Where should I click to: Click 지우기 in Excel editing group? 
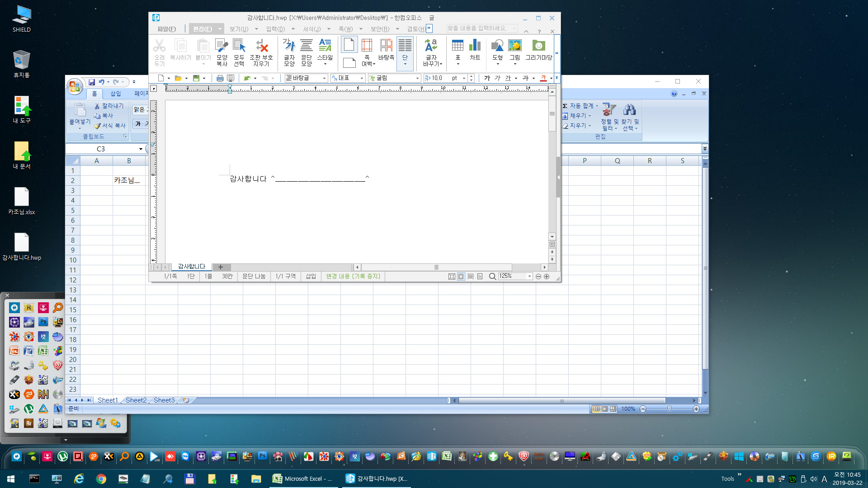pyautogui.click(x=576, y=126)
